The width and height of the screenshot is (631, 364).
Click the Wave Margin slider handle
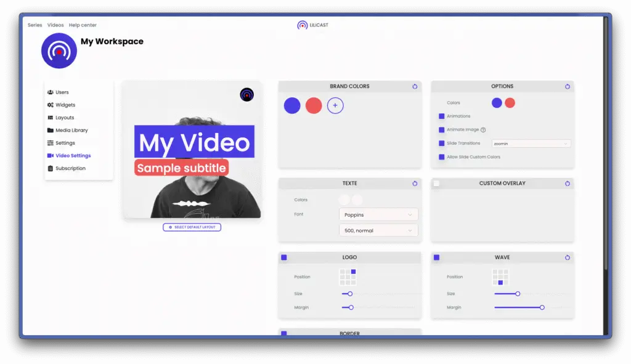542,308
